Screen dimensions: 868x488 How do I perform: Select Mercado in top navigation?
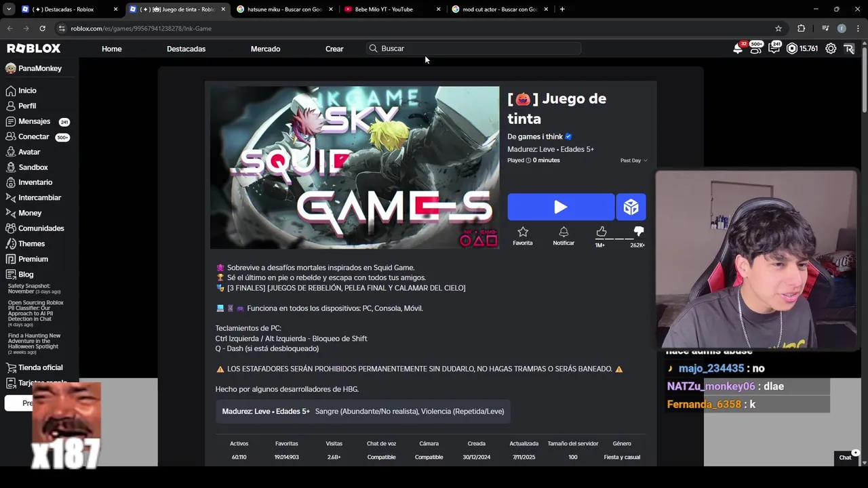[265, 49]
